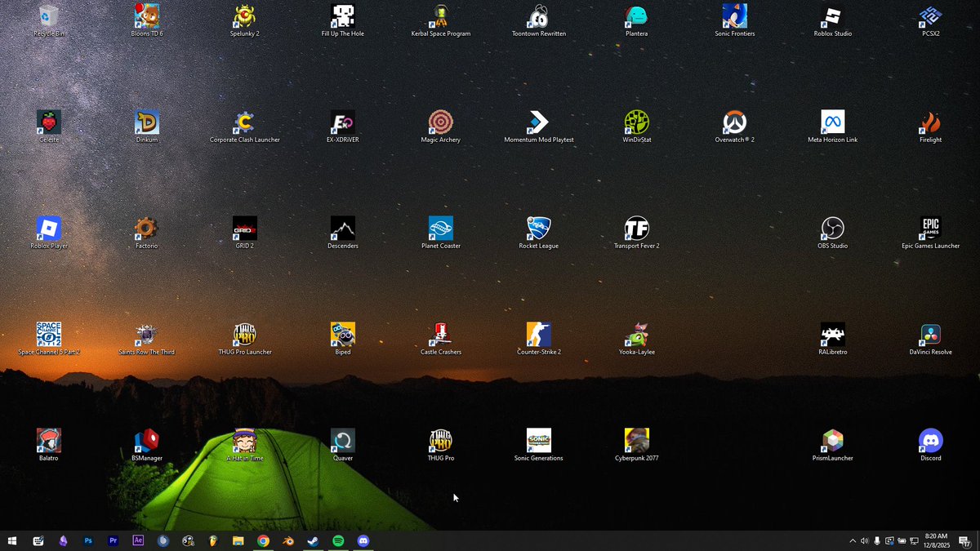Select the Magic Archery desktop icon

pos(441,127)
